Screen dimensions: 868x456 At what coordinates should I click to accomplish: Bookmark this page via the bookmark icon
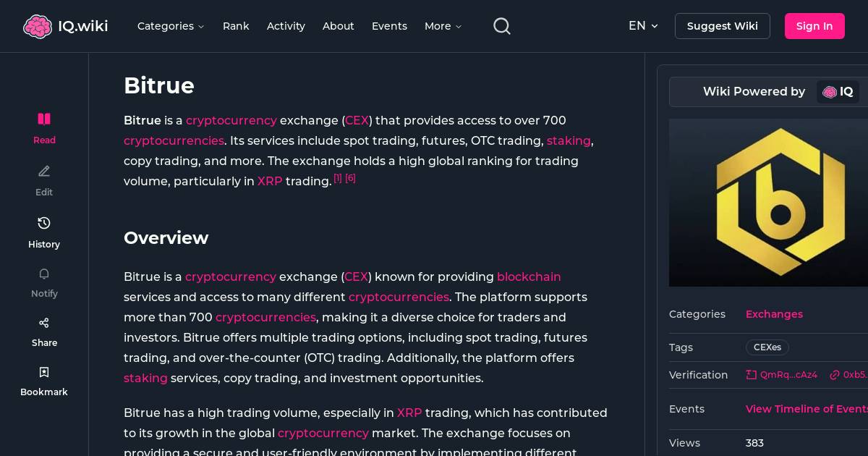pos(44,372)
